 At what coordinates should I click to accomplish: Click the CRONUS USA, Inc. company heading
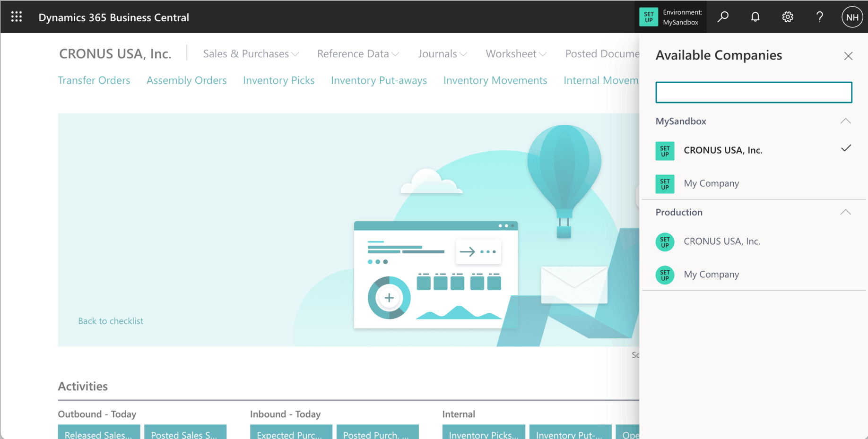click(x=115, y=54)
